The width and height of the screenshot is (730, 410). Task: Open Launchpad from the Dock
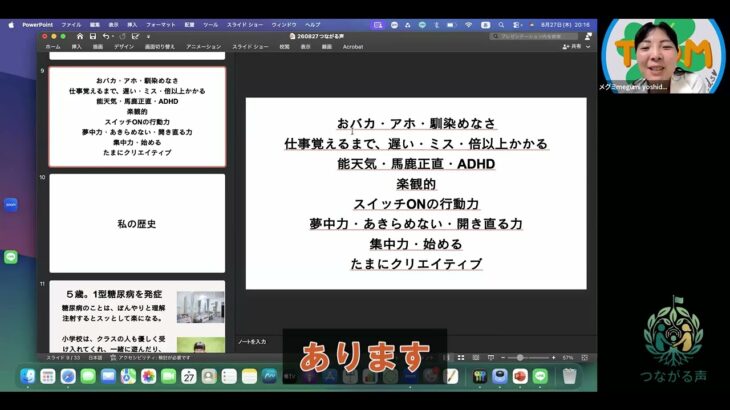tap(48, 376)
